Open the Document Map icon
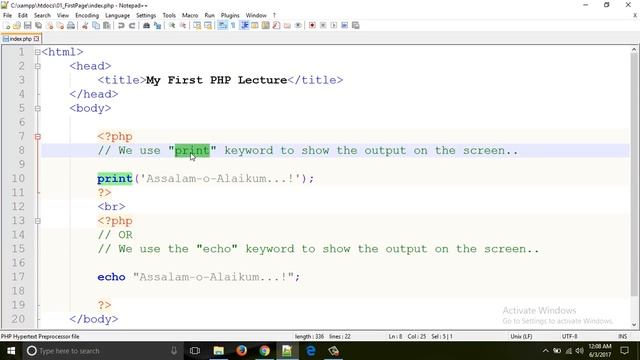Image resolution: width=640 pixels, height=360 pixels. [265, 25]
